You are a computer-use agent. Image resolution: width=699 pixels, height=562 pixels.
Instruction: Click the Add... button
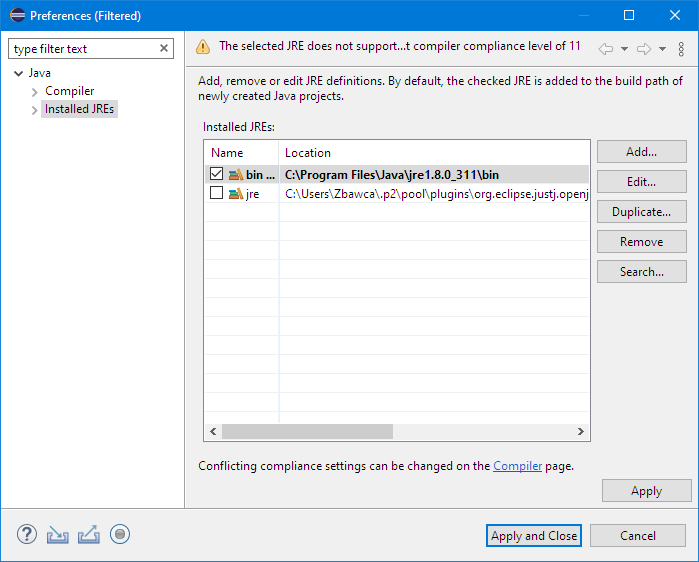point(641,152)
